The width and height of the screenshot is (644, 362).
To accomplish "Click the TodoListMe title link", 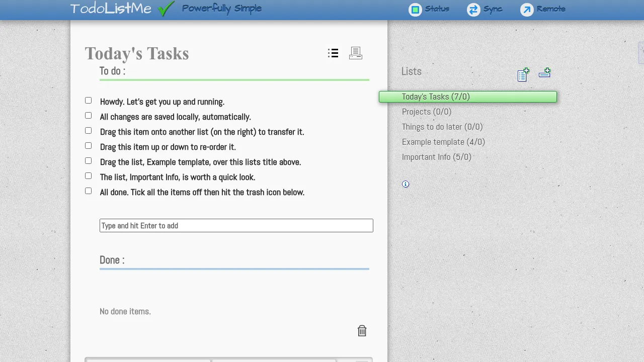I will coord(111,9).
